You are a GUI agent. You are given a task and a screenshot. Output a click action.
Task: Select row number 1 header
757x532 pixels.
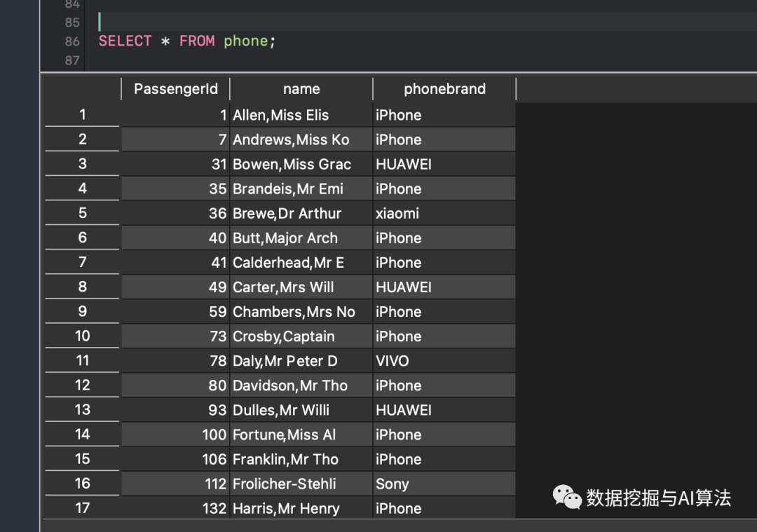click(x=82, y=114)
